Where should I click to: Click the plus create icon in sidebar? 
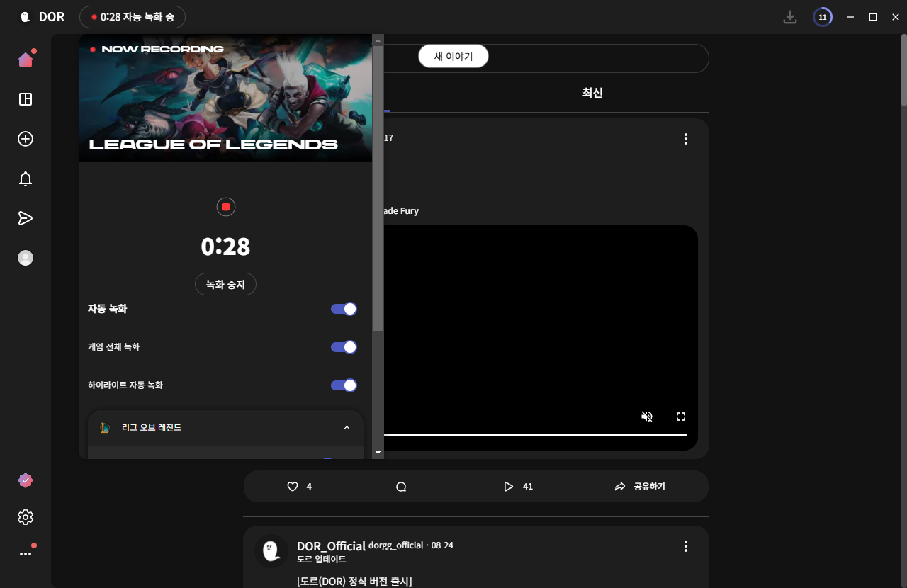click(x=26, y=139)
